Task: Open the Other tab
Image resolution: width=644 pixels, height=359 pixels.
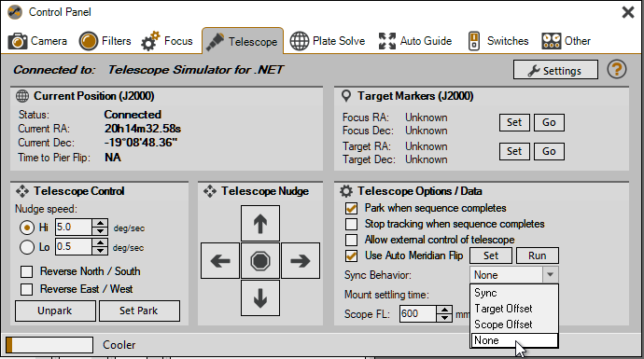Action: pyautogui.click(x=566, y=41)
